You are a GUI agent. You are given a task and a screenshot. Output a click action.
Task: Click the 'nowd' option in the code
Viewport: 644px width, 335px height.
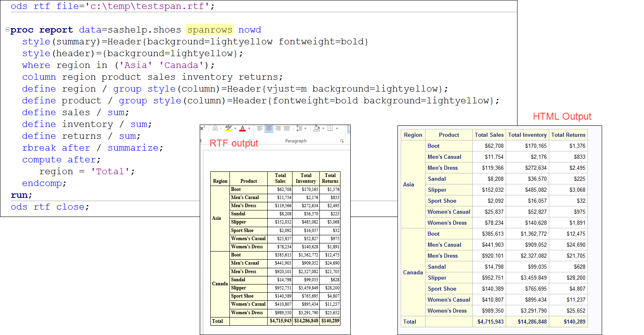[x=250, y=30]
